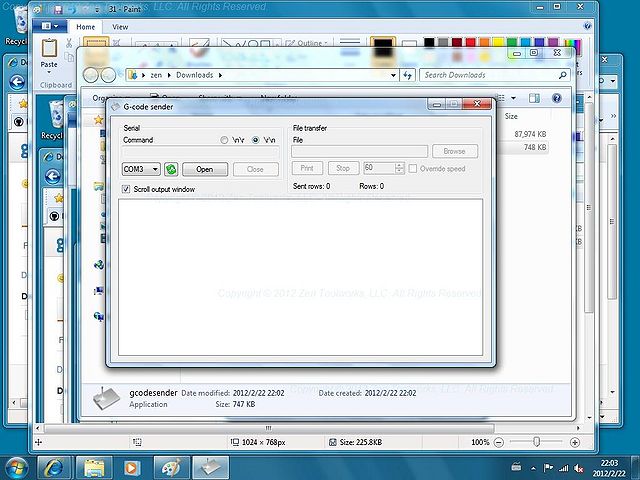This screenshot has width=640, height=480.
Task: Click the Action Center flag icon
Action: point(549,468)
